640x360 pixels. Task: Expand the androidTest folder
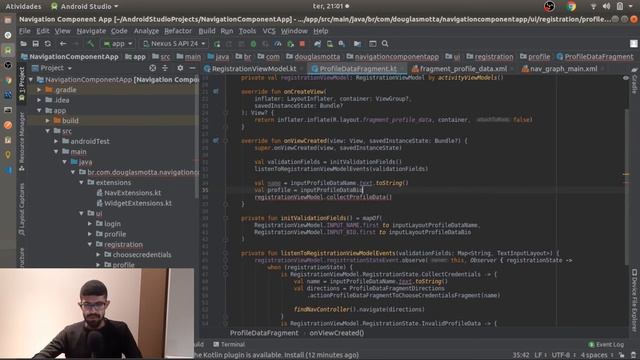coord(56,141)
